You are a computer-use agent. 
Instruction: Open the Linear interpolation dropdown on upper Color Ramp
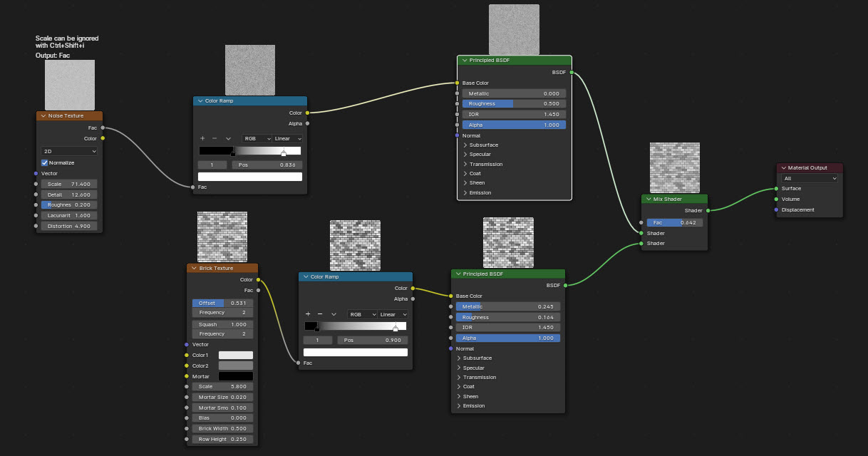(289, 138)
